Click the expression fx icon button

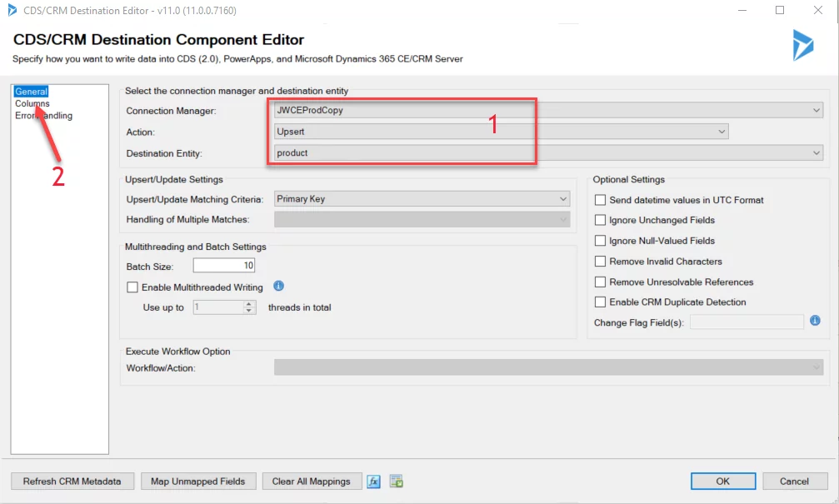coord(373,482)
